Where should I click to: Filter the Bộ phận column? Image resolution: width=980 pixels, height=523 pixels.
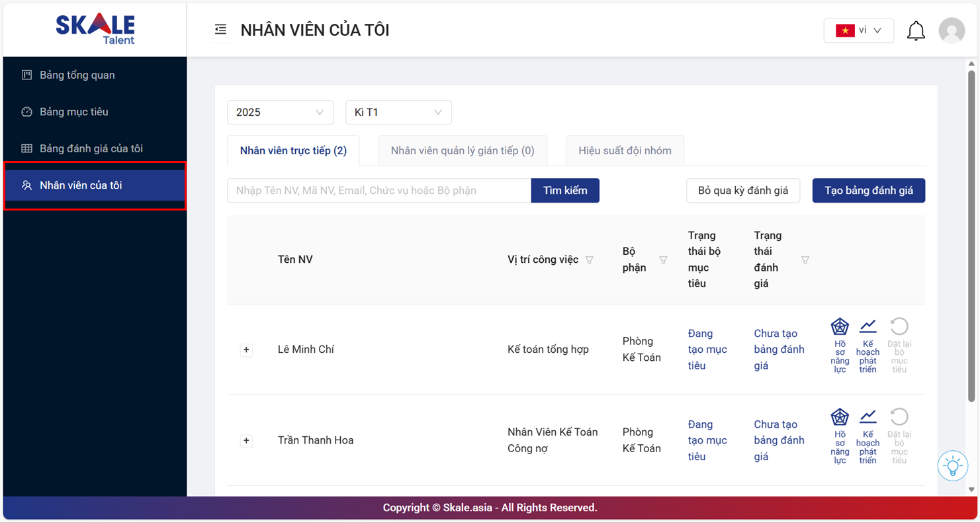(663, 260)
